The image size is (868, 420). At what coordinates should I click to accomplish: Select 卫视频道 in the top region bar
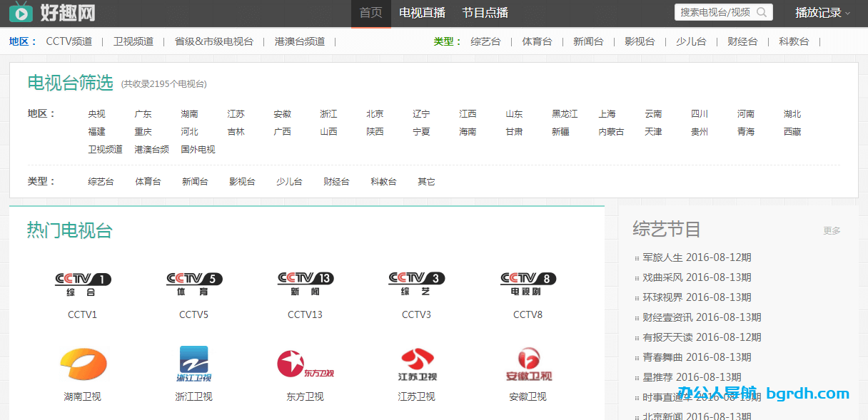tap(133, 41)
